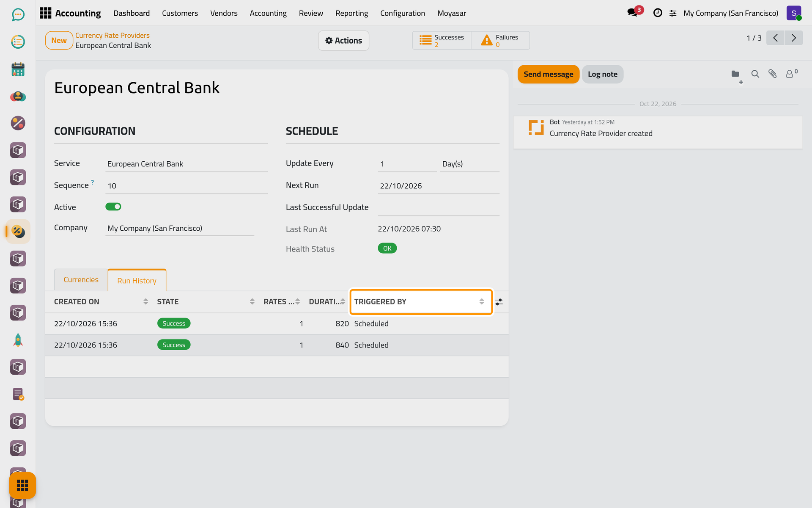Open the rocket app in sidebar
The height and width of the screenshot is (508, 812).
18,340
